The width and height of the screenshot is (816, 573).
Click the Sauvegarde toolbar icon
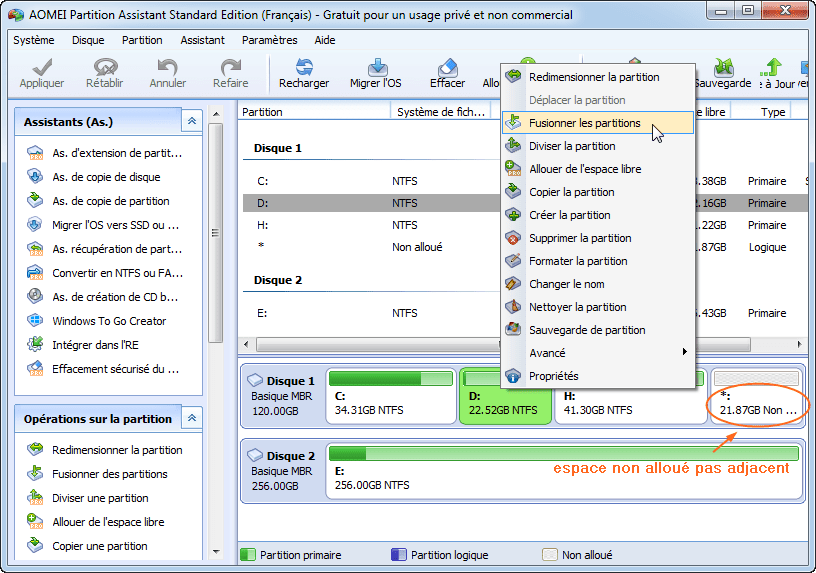724,67
